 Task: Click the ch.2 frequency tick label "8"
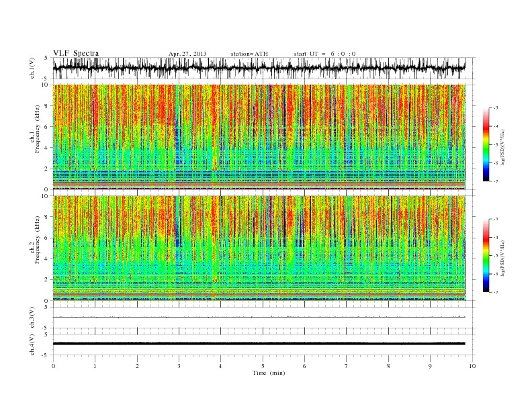[46, 217]
